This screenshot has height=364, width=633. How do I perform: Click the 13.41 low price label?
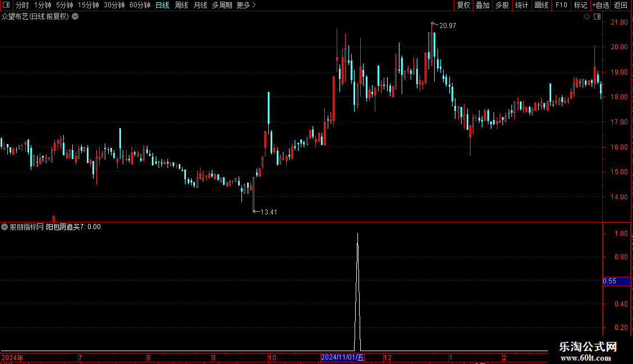tap(268, 212)
